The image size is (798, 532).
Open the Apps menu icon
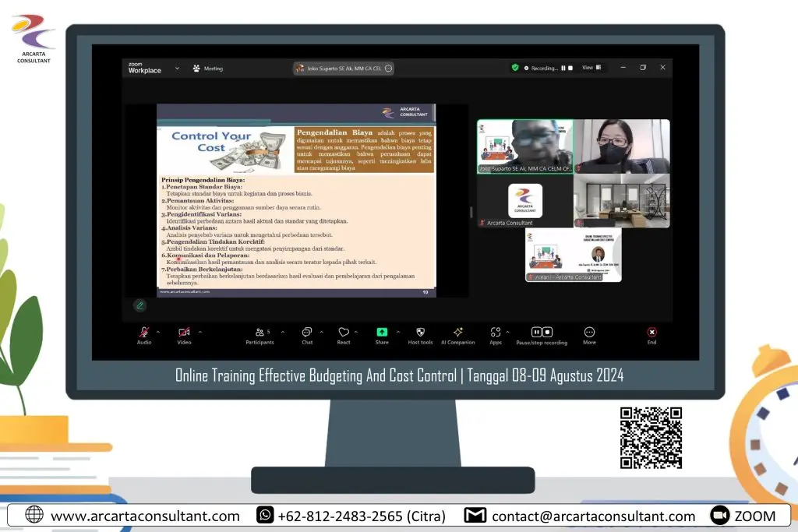tap(496, 333)
